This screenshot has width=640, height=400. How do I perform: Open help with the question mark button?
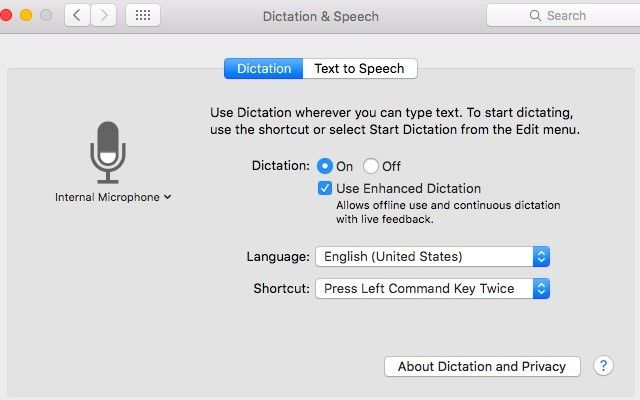(x=603, y=366)
